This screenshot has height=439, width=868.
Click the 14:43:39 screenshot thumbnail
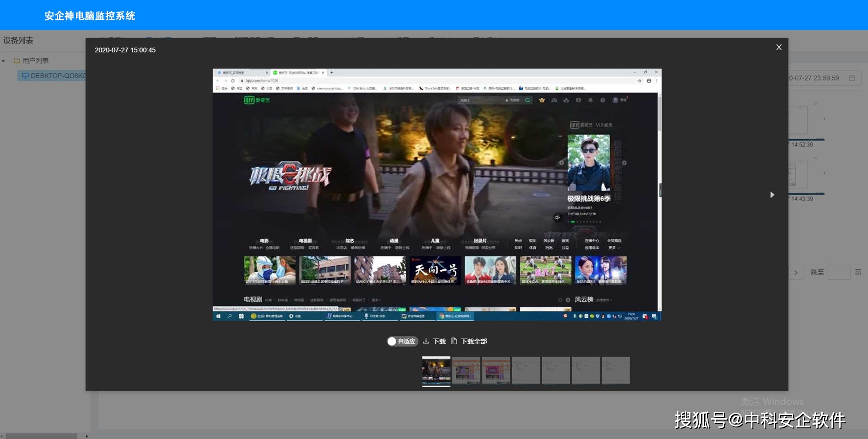point(807,176)
